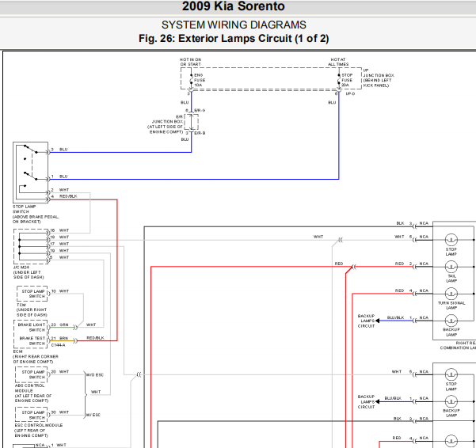476x448 pixels.
Task: Click the "BRAKE LIGHT SWITCH" label in the ECM
Action: click(31, 327)
